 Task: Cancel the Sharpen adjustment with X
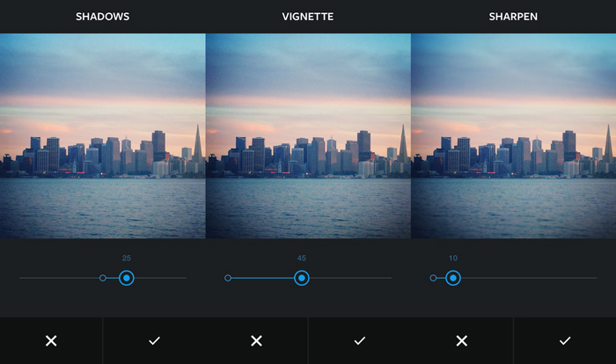coord(462,340)
